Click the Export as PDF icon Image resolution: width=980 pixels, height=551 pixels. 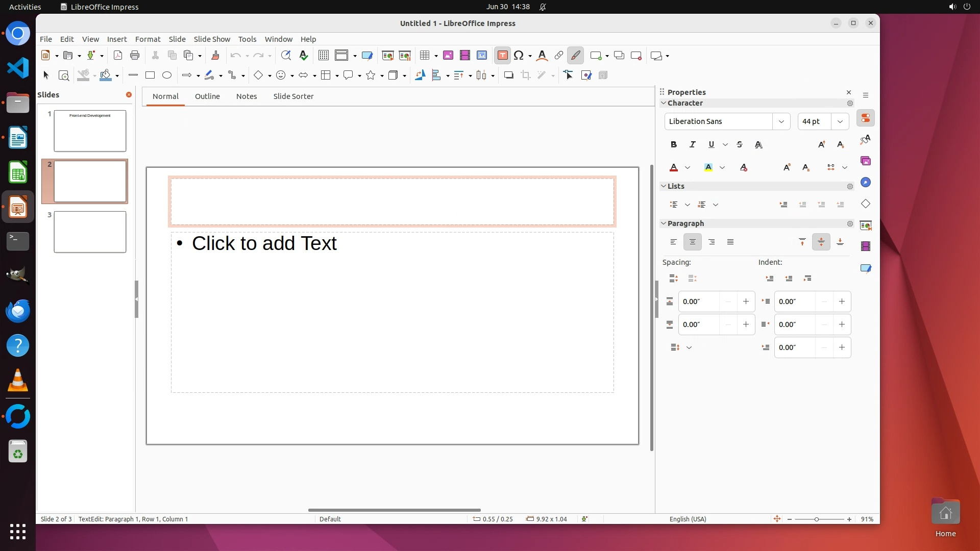(x=118, y=56)
